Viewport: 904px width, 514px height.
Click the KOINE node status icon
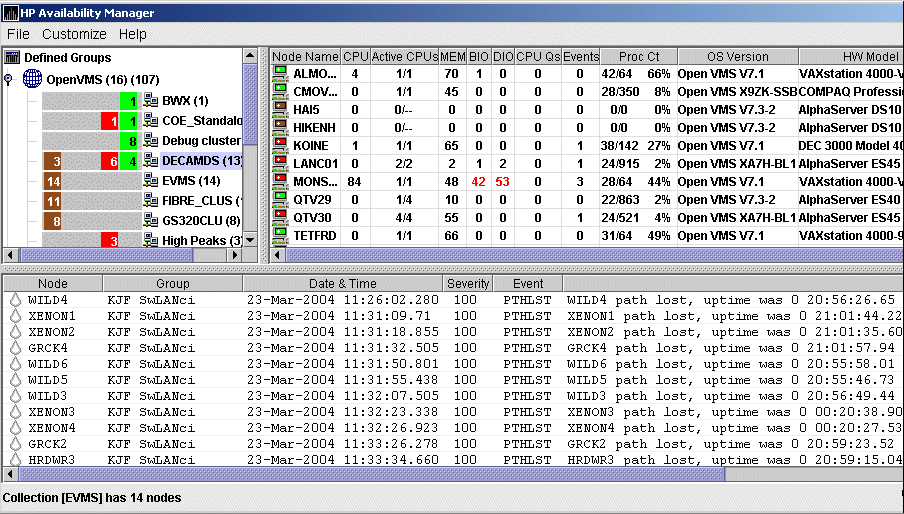(280, 145)
